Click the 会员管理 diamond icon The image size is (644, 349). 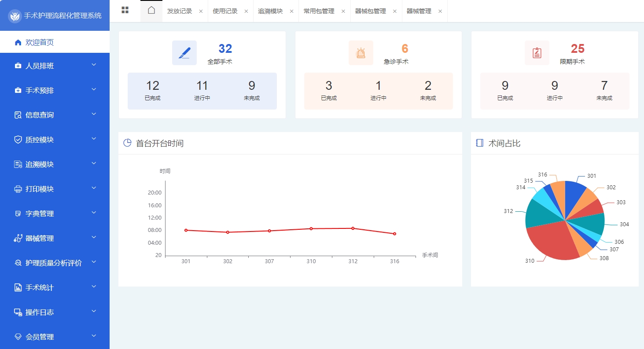[18, 337]
